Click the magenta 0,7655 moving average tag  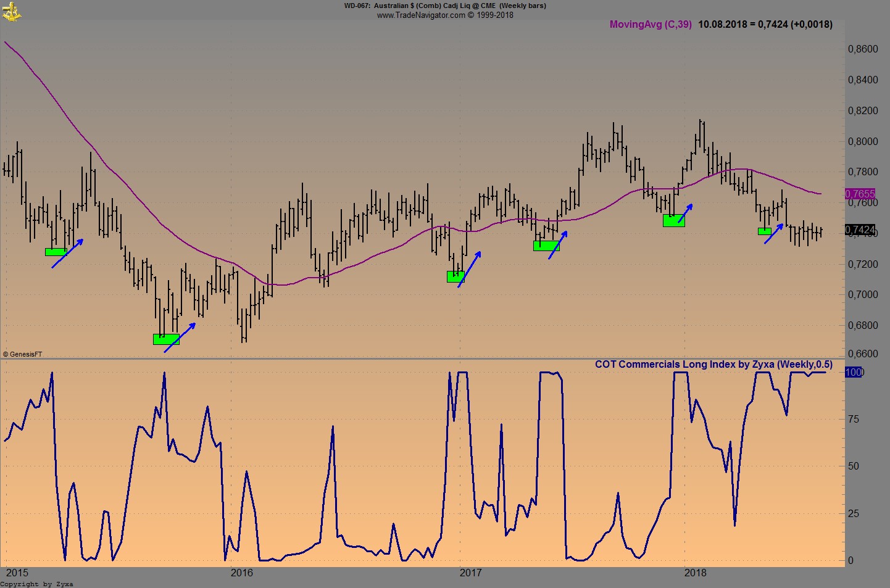860,194
